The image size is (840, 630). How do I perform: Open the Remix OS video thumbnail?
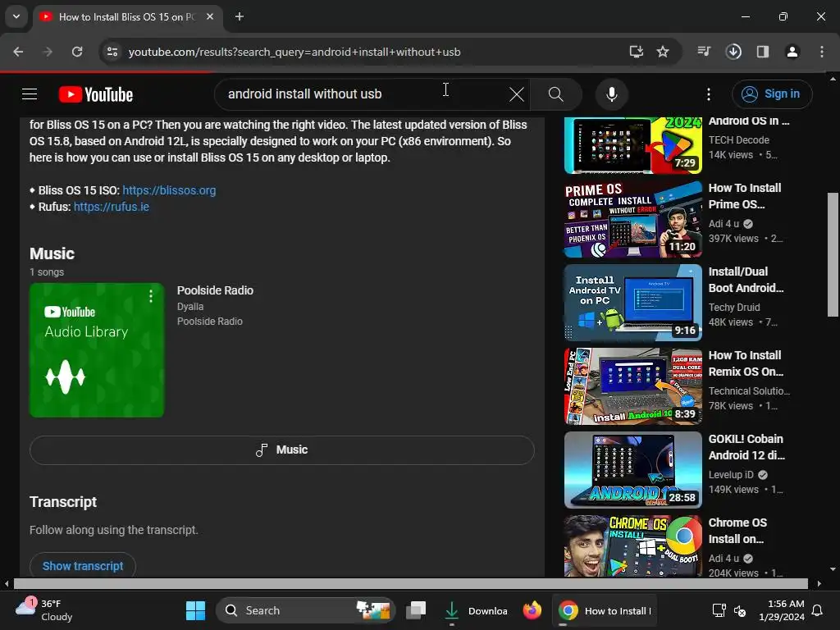point(632,386)
